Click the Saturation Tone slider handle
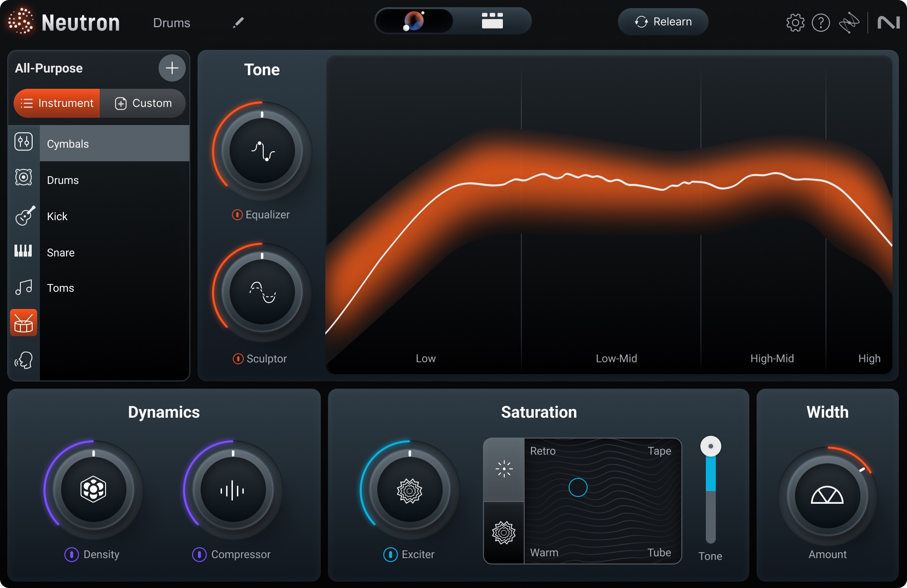 [710, 446]
